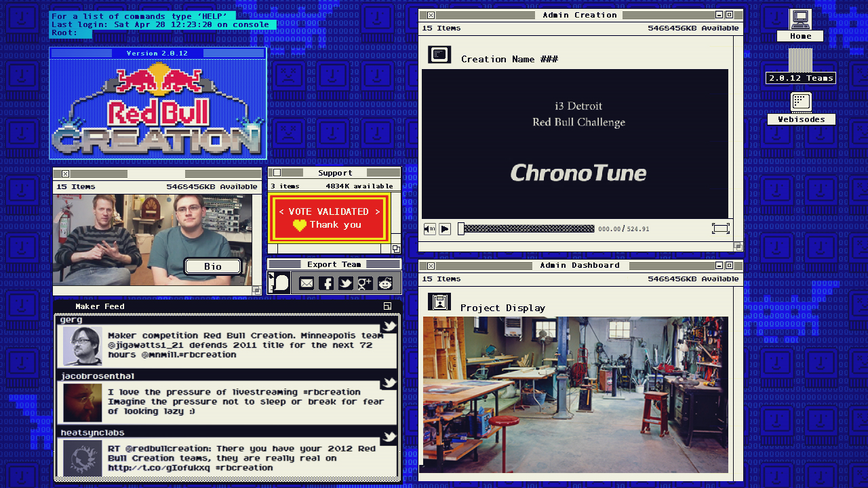
Task: Click "15 Items" in the Admin Creation window
Action: tap(441, 28)
